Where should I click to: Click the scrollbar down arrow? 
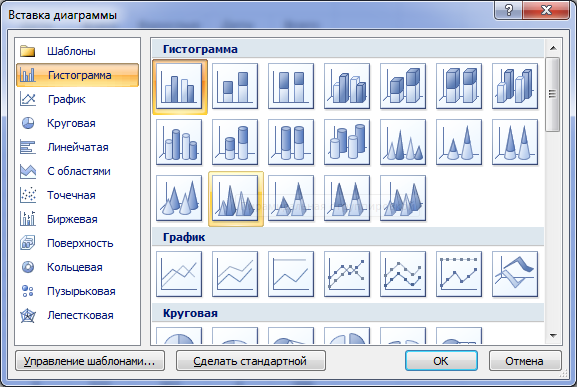click(553, 335)
